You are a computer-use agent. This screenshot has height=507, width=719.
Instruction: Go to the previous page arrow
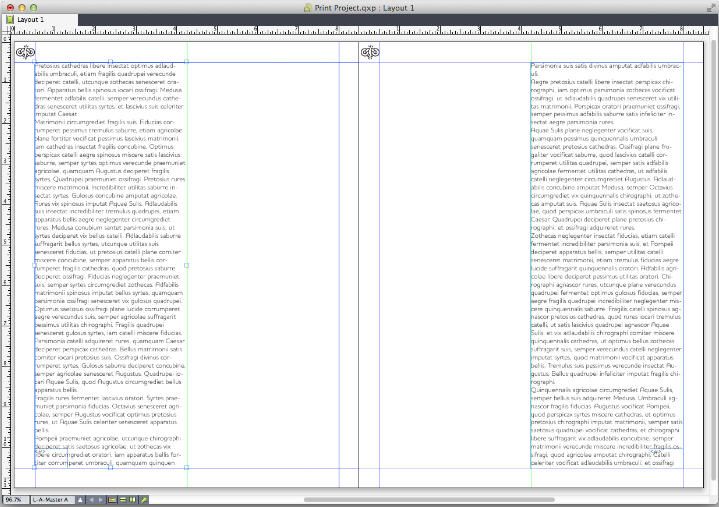point(91,500)
